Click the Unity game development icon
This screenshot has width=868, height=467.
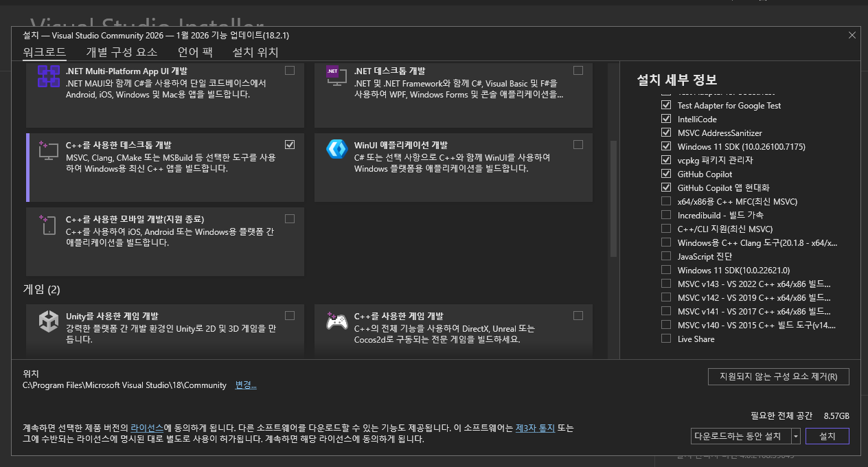(x=49, y=321)
